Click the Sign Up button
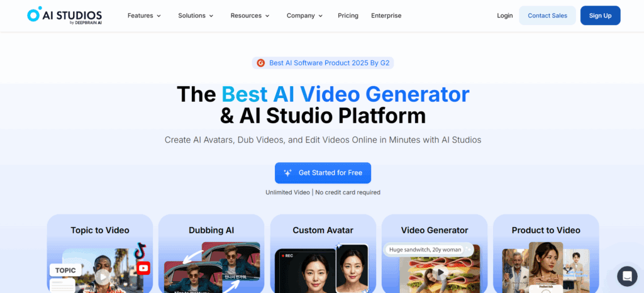 600,16
